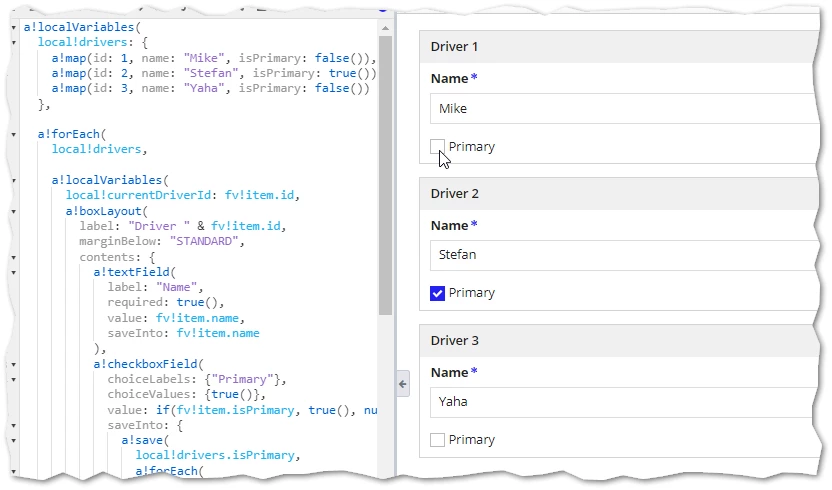Check the Primary checkbox for Driver 1
The image size is (832, 490).
(437, 147)
